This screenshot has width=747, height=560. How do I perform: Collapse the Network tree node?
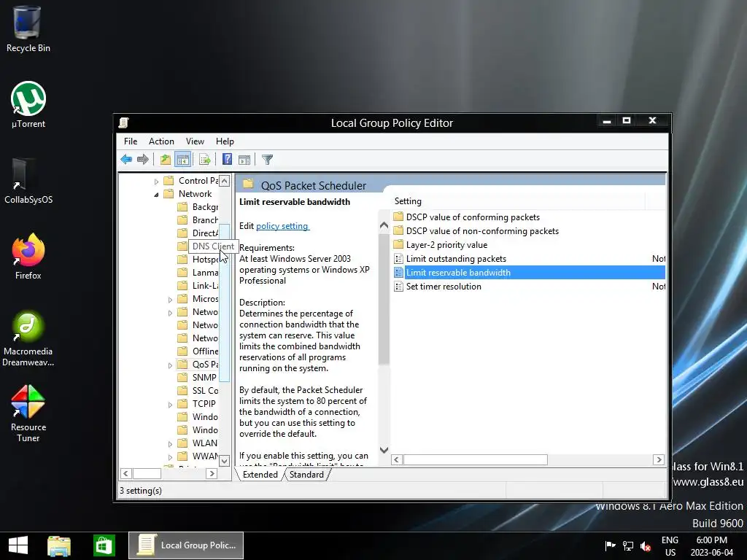(x=156, y=194)
